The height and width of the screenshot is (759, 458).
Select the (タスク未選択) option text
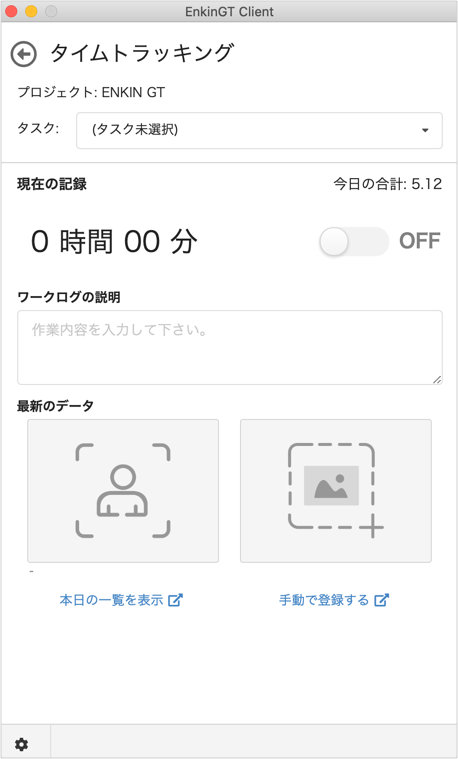coord(135,130)
